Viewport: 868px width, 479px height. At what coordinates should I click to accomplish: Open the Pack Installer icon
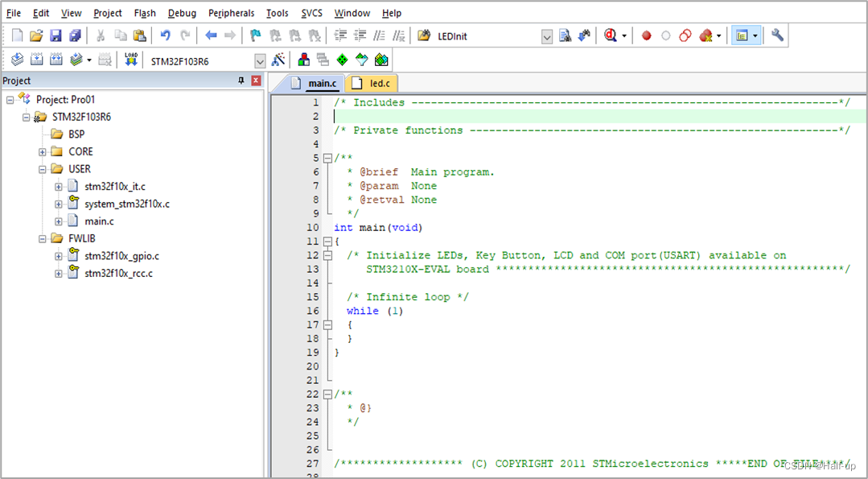[x=381, y=60]
